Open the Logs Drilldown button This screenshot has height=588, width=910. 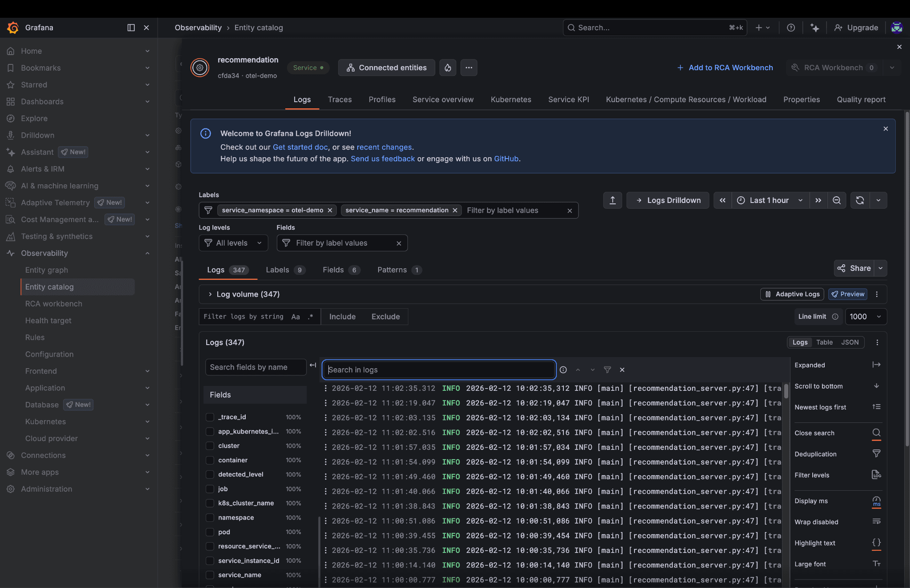668,200
